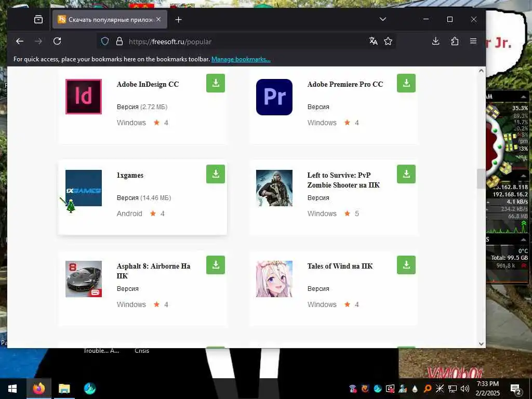Click the scrollbar up arrow
The image size is (532, 399).
click(x=481, y=71)
